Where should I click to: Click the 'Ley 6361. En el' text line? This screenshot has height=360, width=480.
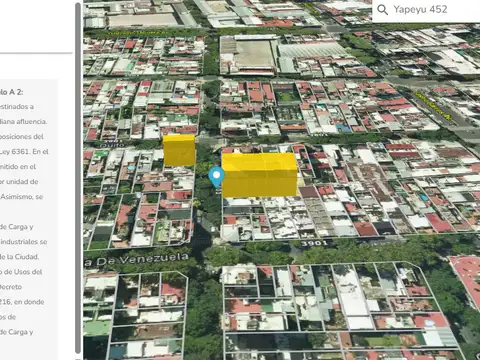[x=24, y=152]
